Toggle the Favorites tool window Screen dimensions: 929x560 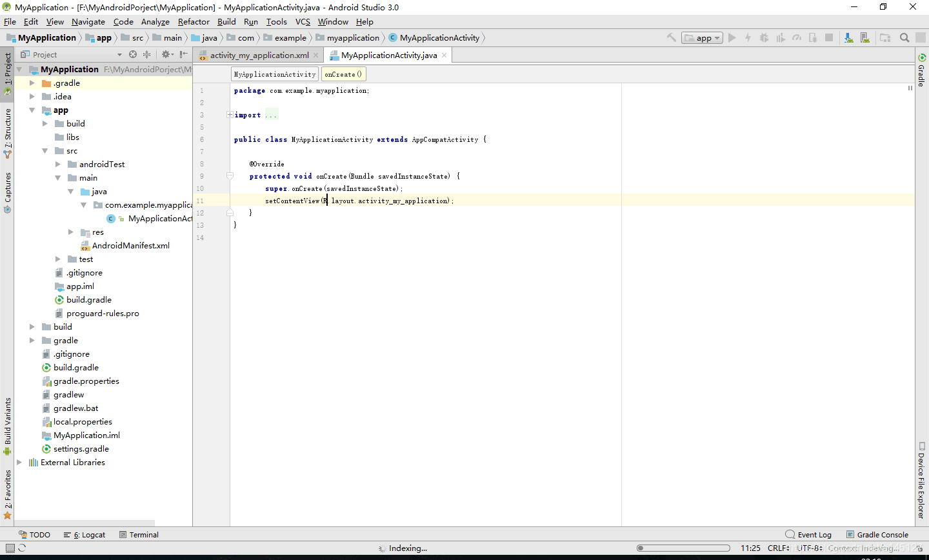pos(7,494)
